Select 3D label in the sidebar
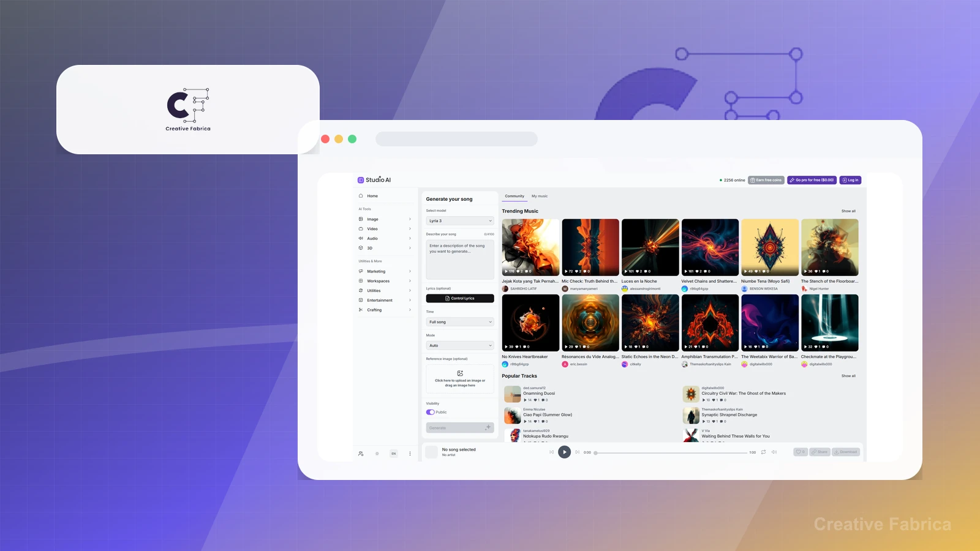Image resolution: width=980 pixels, height=551 pixels. coord(369,248)
